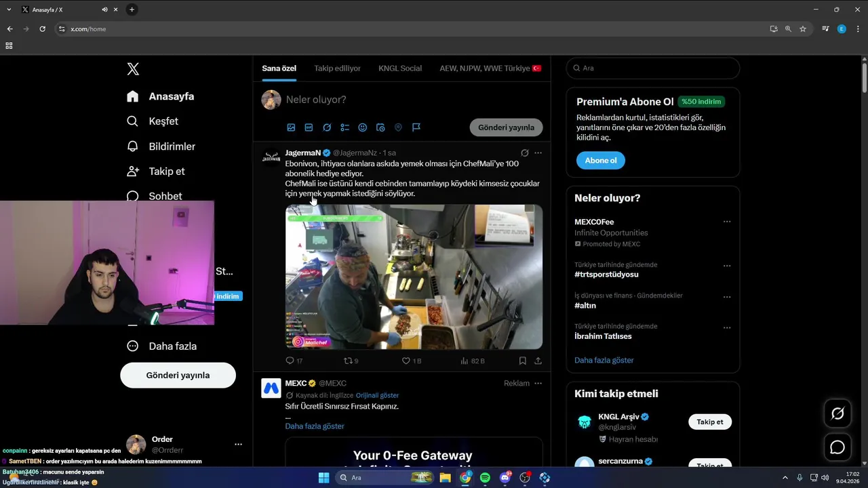The height and width of the screenshot is (488, 868).
Task: Share the JagermaN post
Action: 538,361
